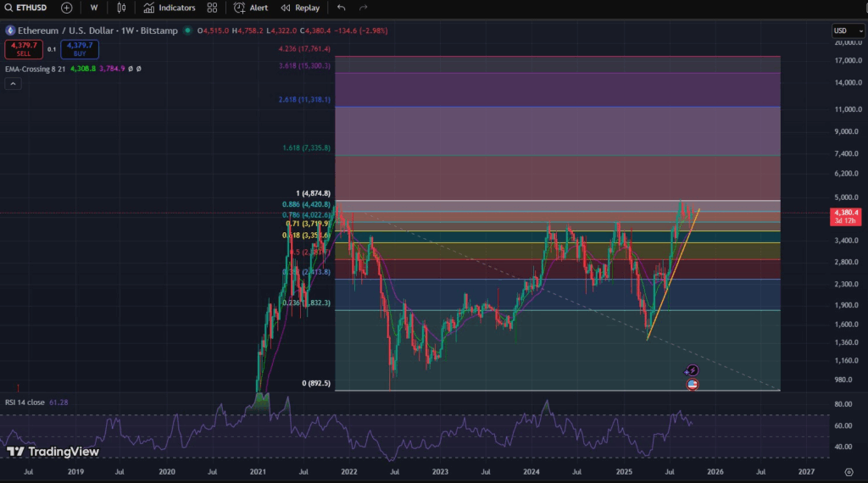Open the Indicators dialog
868x483 pixels.
point(170,8)
